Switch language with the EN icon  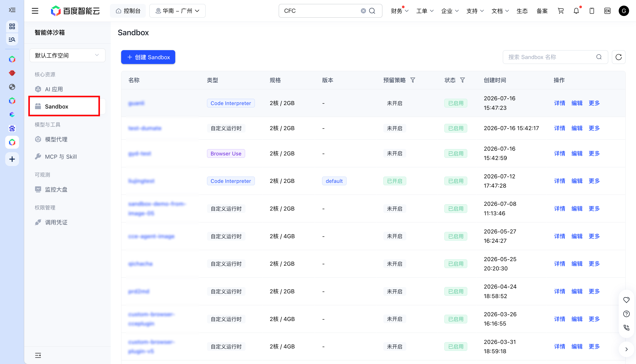(x=607, y=11)
